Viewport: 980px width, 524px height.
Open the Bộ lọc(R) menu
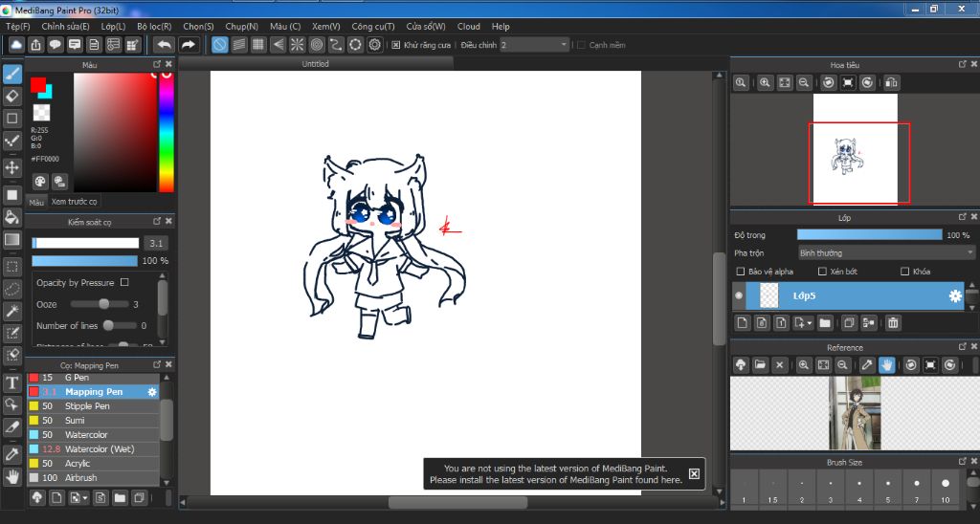click(x=154, y=26)
